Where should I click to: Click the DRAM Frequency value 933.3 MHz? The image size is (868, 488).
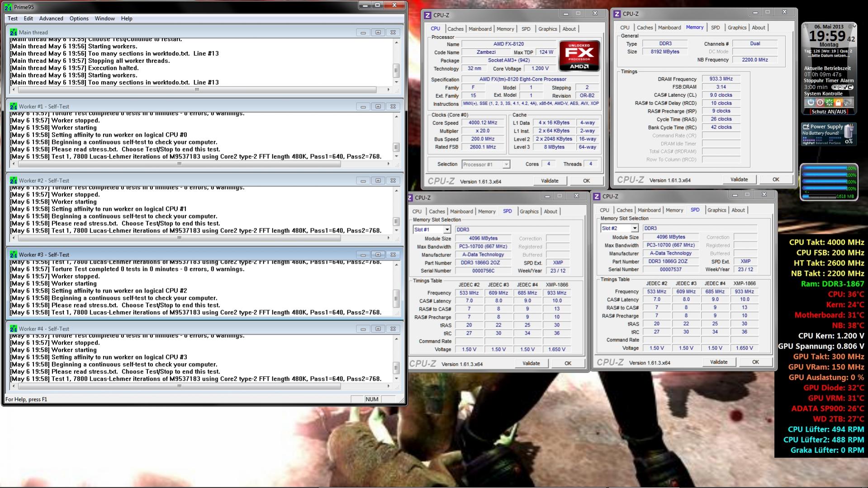click(721, 79)
